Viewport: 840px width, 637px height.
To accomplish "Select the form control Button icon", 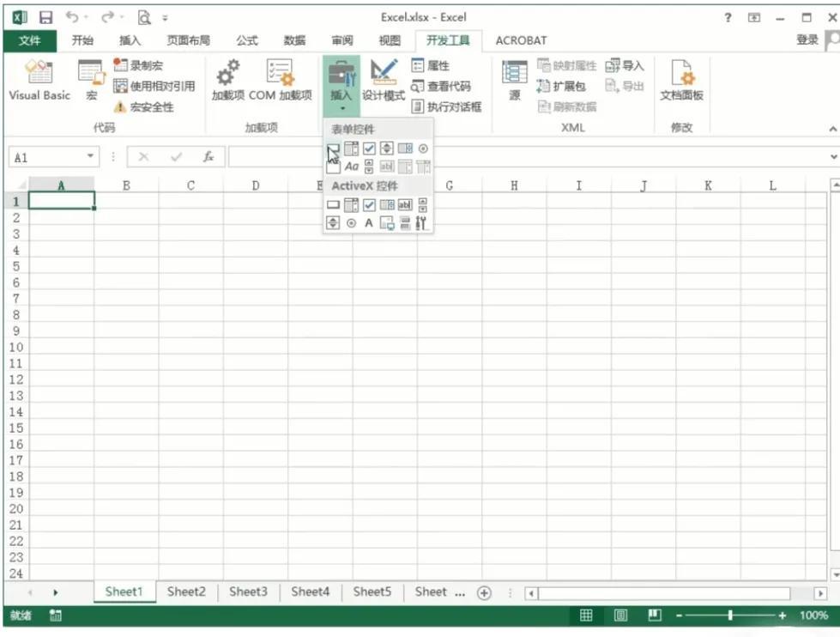I will point(333,148).
